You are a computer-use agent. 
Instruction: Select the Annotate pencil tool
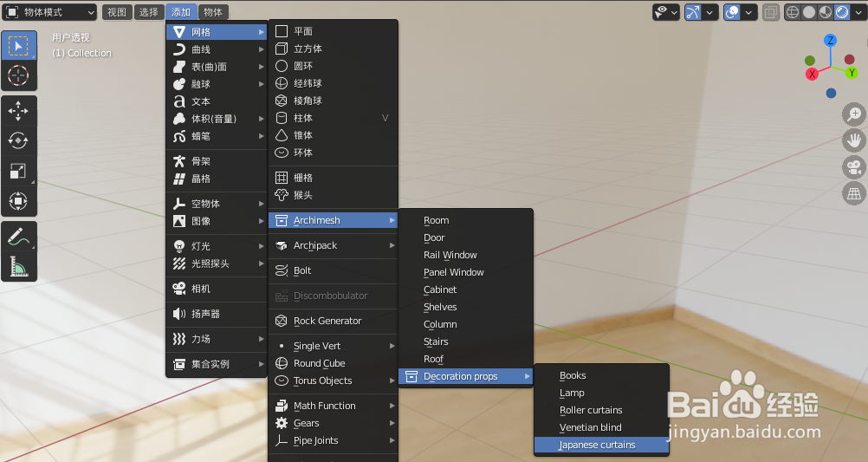tap(19, 237)
